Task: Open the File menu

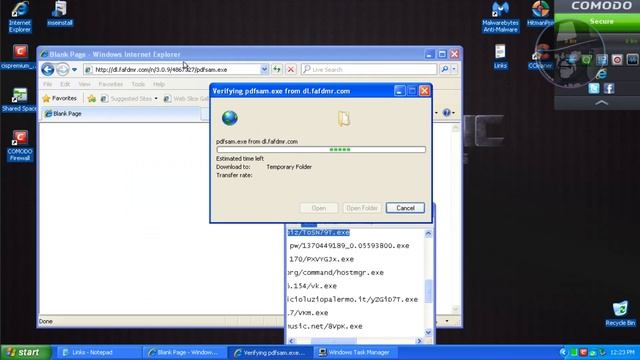Action: pos(47,84)
